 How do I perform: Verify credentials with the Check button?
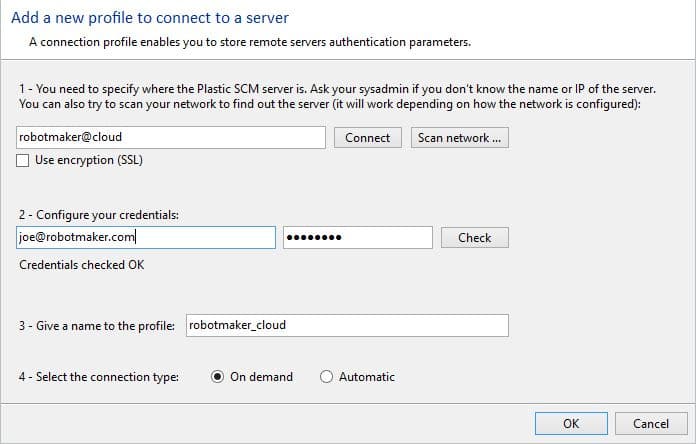click(474, 237)
